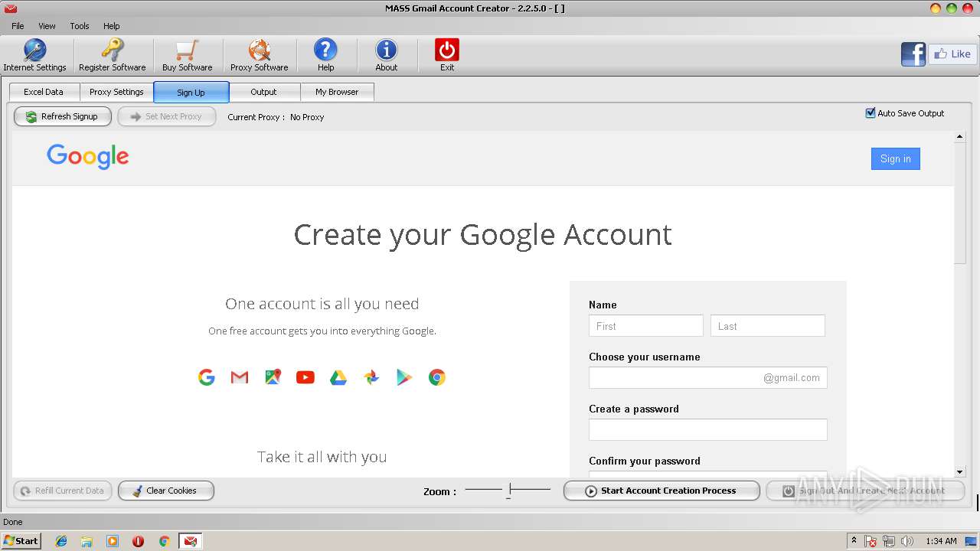980x551 pixels.
Task: Click the First name input field
Action: tap(646, 326)
